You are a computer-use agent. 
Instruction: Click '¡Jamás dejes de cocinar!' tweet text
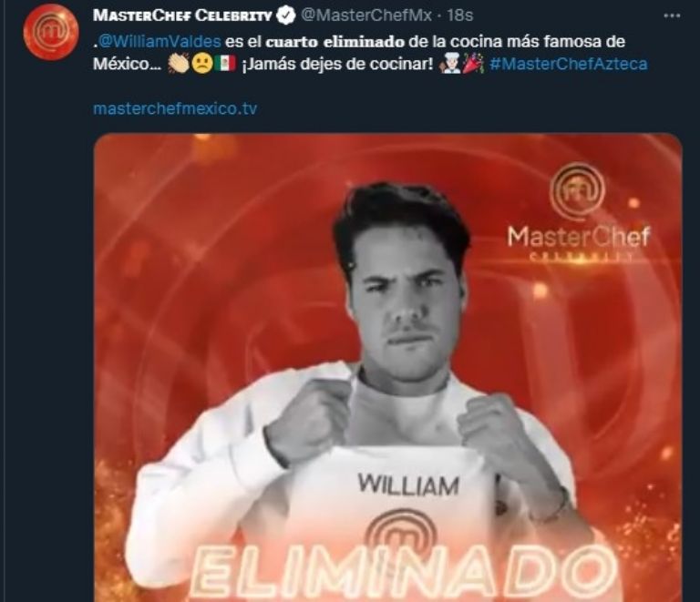point(337,65)
